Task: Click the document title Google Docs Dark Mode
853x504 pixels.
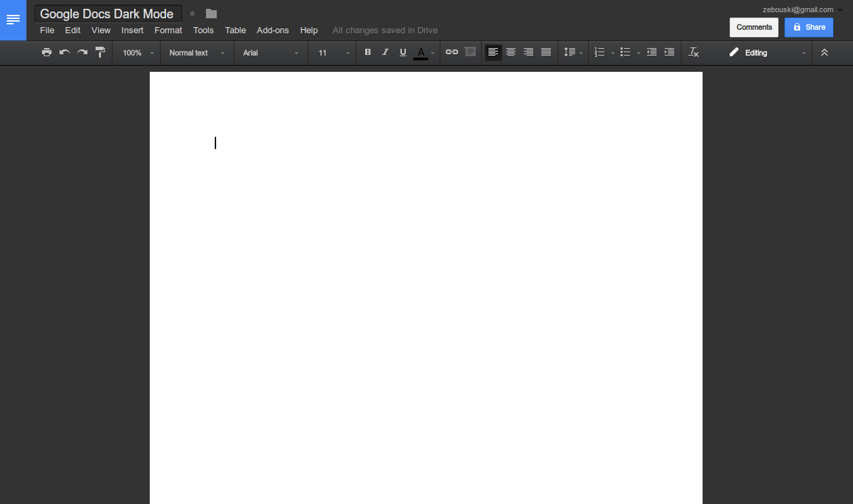Action: [108, 14]
